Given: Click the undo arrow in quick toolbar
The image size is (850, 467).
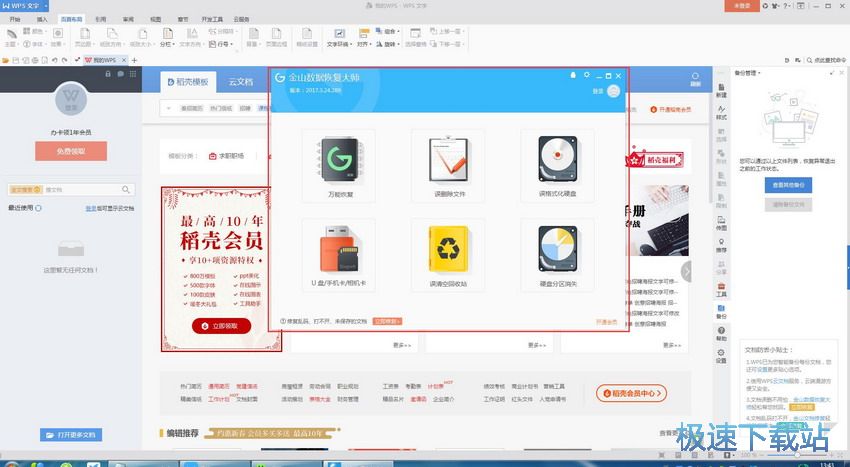Looking at the screenshot, I should [55, 60].
